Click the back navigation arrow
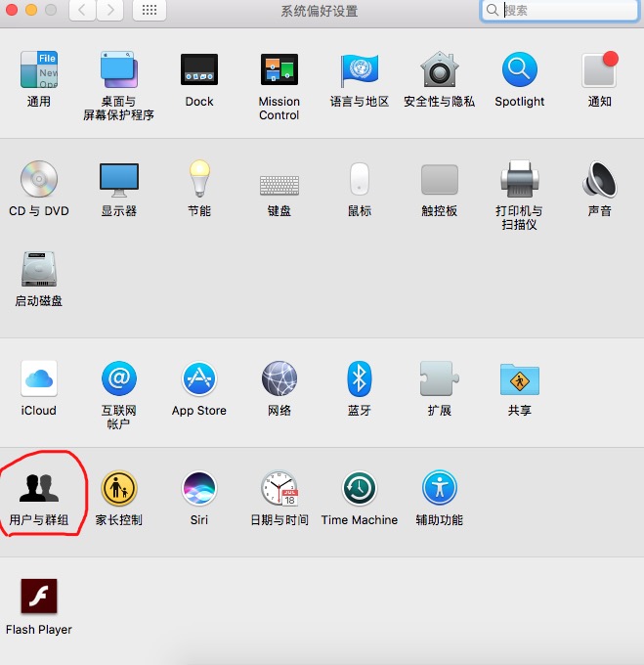This screenshot has width=644, height=665. click(82, 10)
